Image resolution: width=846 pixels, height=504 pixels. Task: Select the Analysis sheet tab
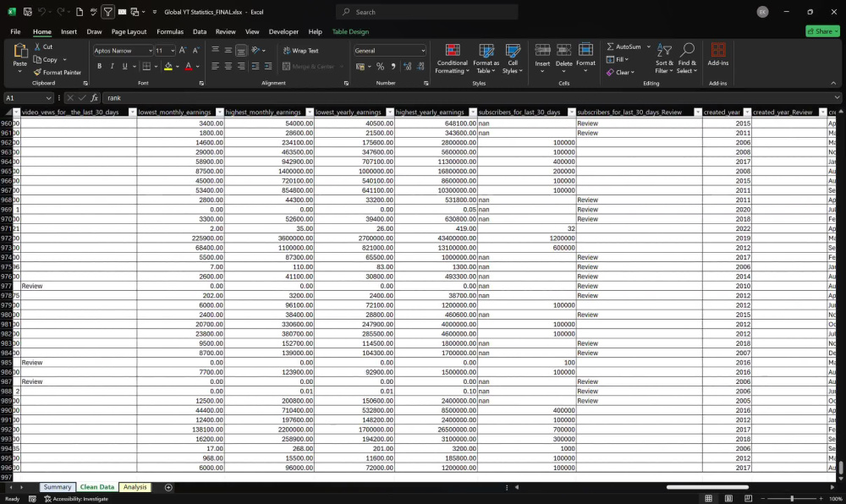[135, 487]
